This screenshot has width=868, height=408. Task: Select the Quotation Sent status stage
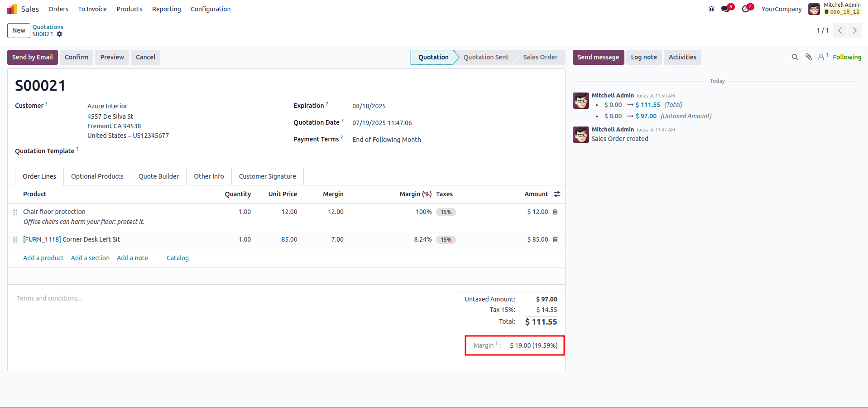(x=485, y=57)
